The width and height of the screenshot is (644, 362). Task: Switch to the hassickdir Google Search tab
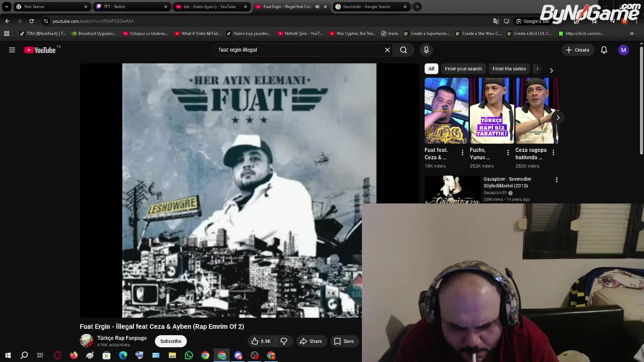coord(370,7)
